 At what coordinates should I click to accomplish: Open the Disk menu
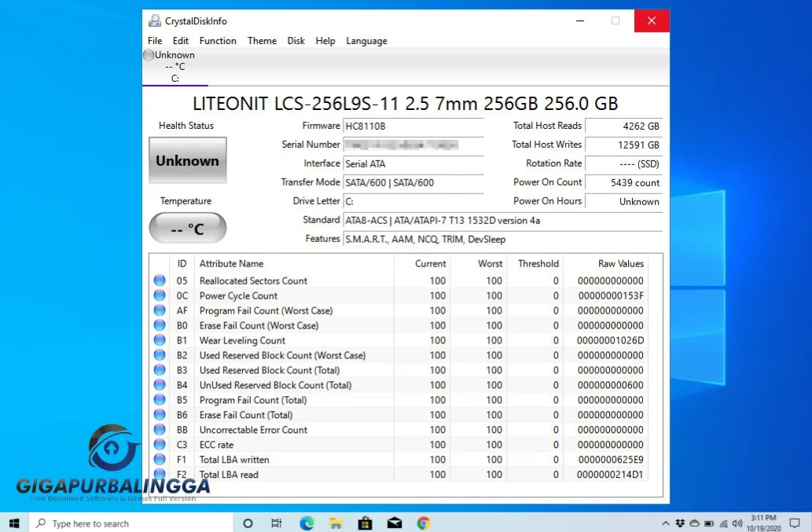296,41
